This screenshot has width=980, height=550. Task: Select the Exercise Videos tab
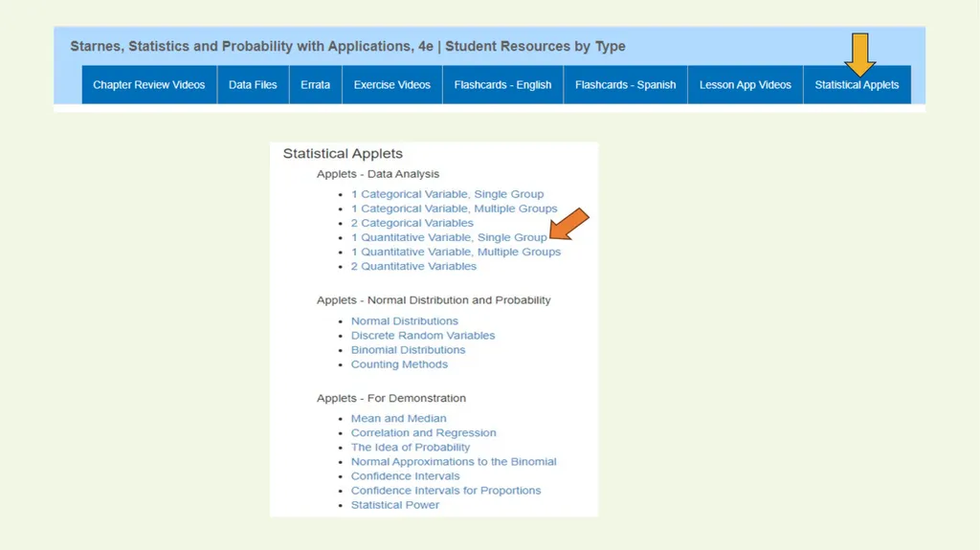point(391,84)
